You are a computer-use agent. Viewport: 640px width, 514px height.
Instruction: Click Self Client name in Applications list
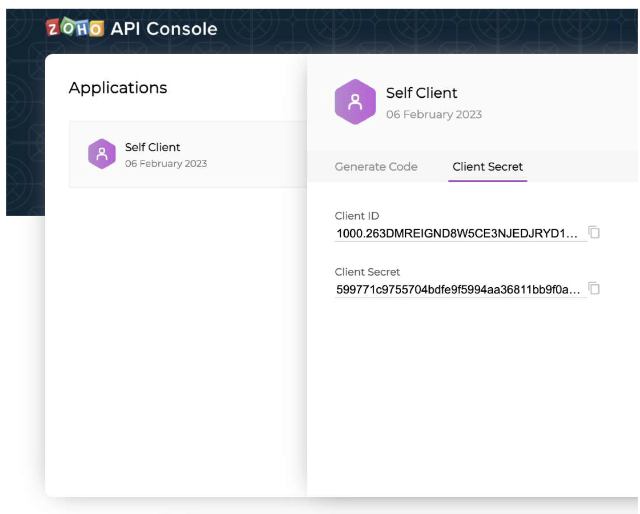152,147
